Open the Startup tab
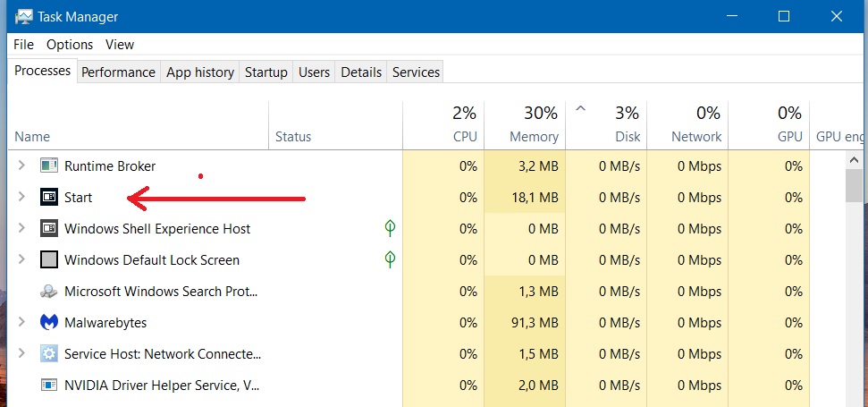The width and height of the screenshot is (868, 407). click(x=266, y=72)
